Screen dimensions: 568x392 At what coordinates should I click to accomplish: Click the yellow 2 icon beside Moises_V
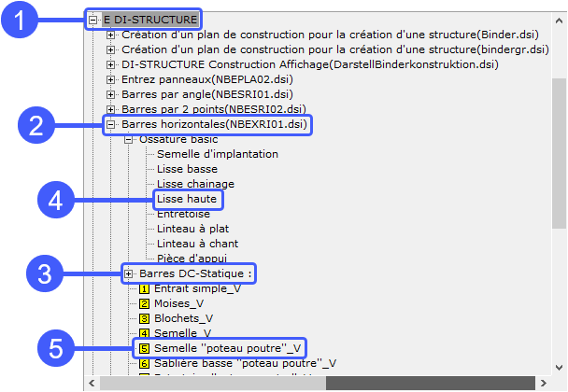144,303
